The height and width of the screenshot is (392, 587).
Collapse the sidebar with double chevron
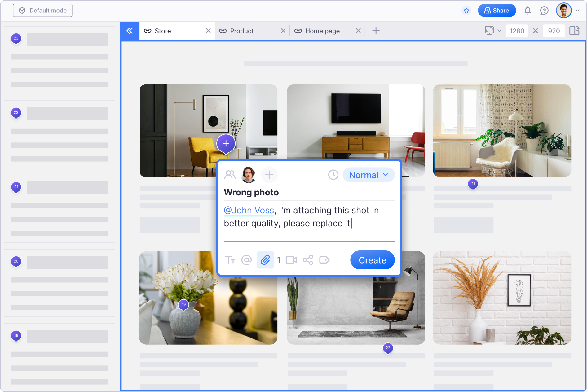click(130, 31)
